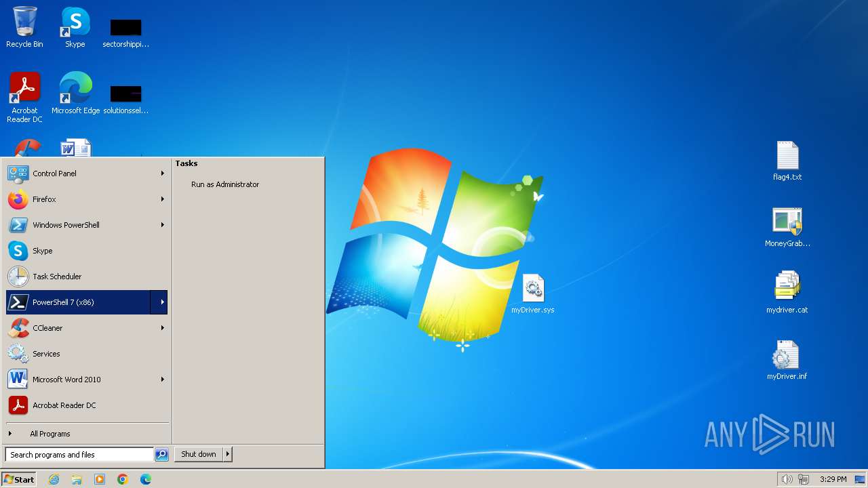Open Services from Start menu
The height and width of the screenshot is (488, 868).
(87, 354)
